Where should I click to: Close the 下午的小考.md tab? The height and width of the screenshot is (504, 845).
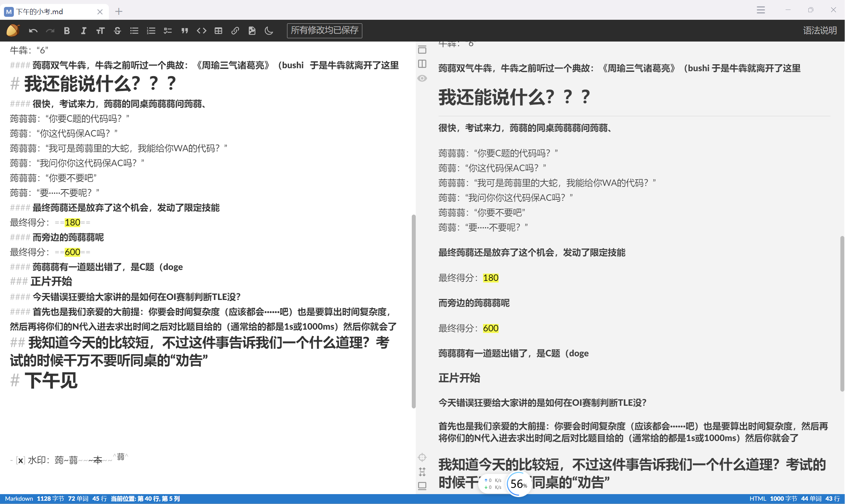pyautogui.click(x=100, y=12)
